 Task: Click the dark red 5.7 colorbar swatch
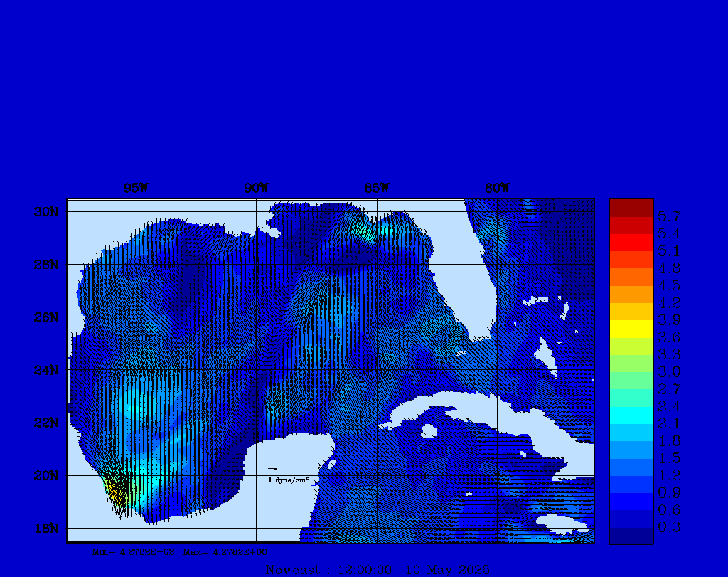(631, 208)
